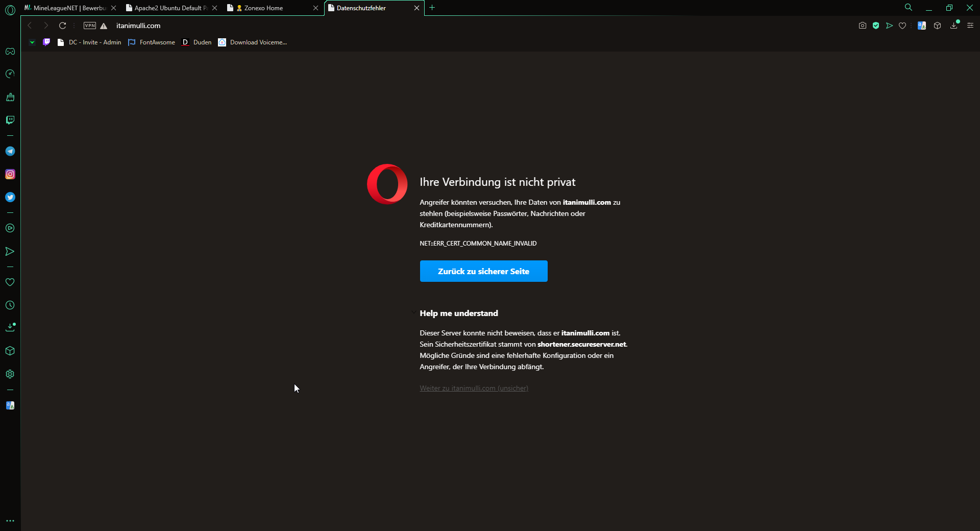Take a snapshot with the camera icon
The height and width of the screenshot is (531, 980).
point(863,26)
